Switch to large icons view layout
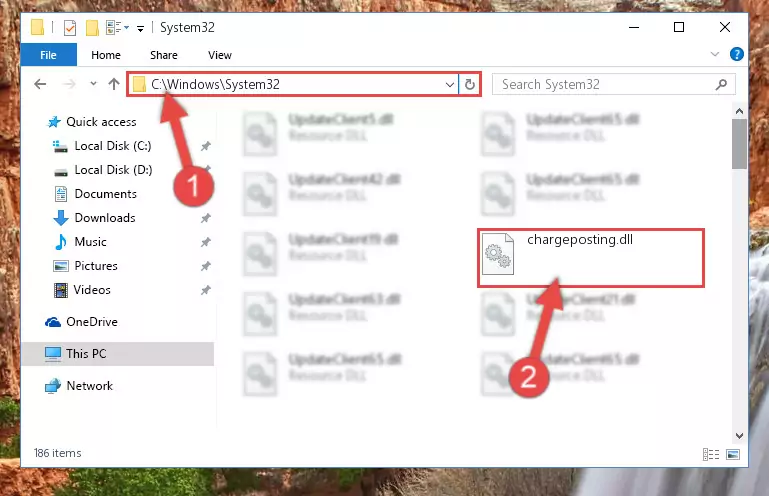769x496 pixels. (x=733, y=454)
